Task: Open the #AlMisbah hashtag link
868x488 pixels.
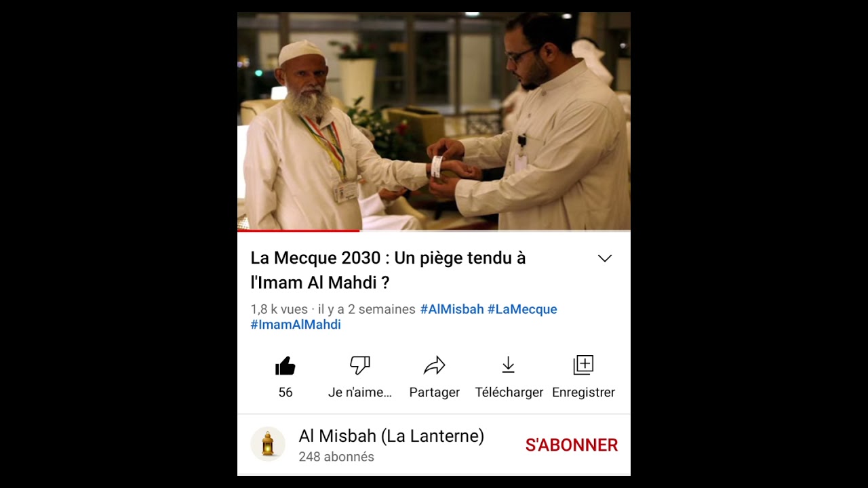Action: [452, 309]
